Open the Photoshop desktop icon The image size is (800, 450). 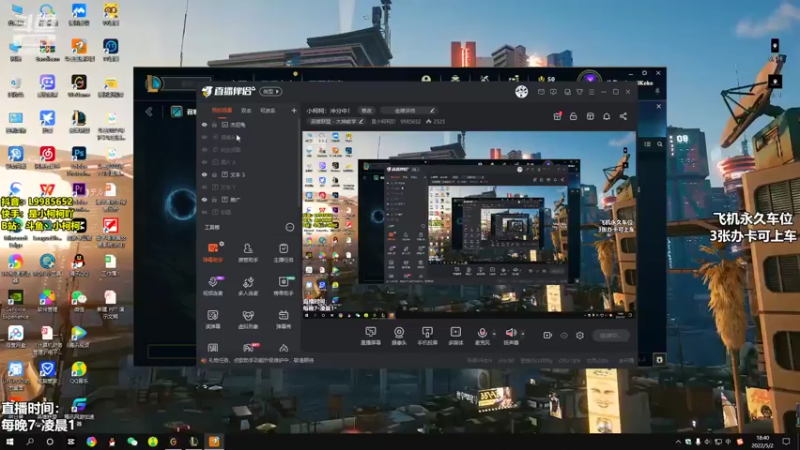click(x=79, y=159)
